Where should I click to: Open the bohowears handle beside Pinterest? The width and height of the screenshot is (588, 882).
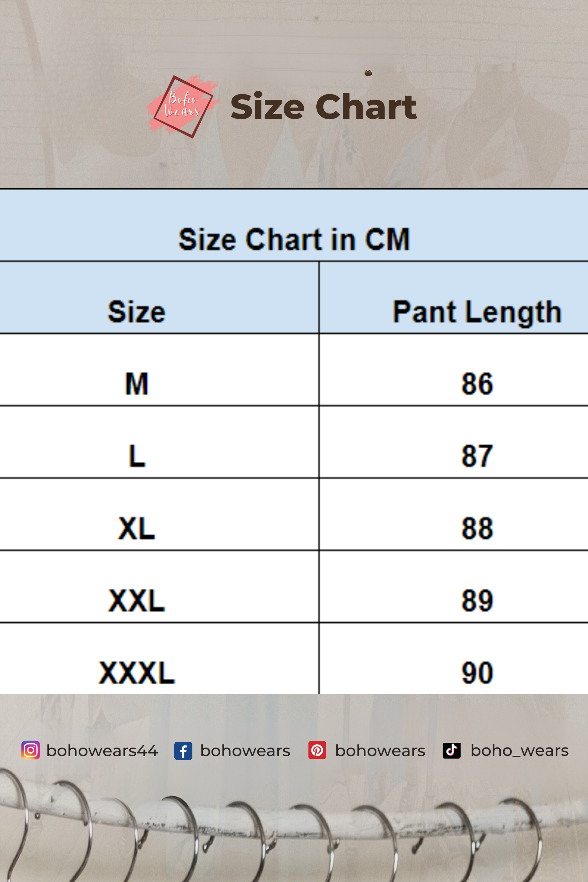(x=380, y=751)
